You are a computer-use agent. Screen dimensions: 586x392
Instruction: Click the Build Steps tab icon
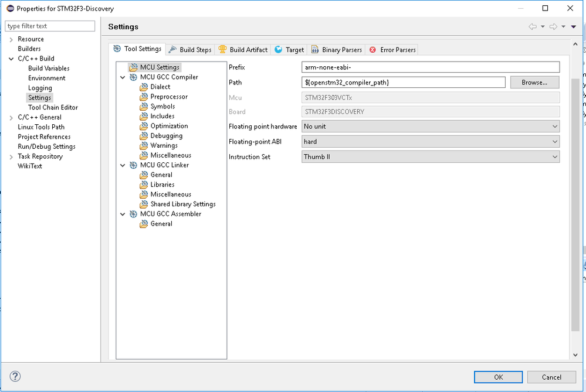(172, 50)
